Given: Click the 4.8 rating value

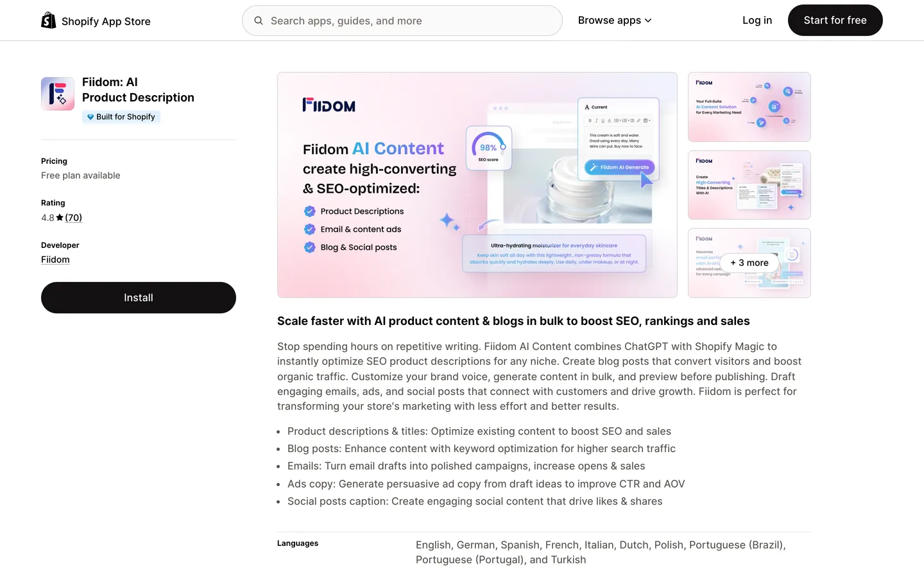Looking at the screenshot, I should tap(47, 218).
